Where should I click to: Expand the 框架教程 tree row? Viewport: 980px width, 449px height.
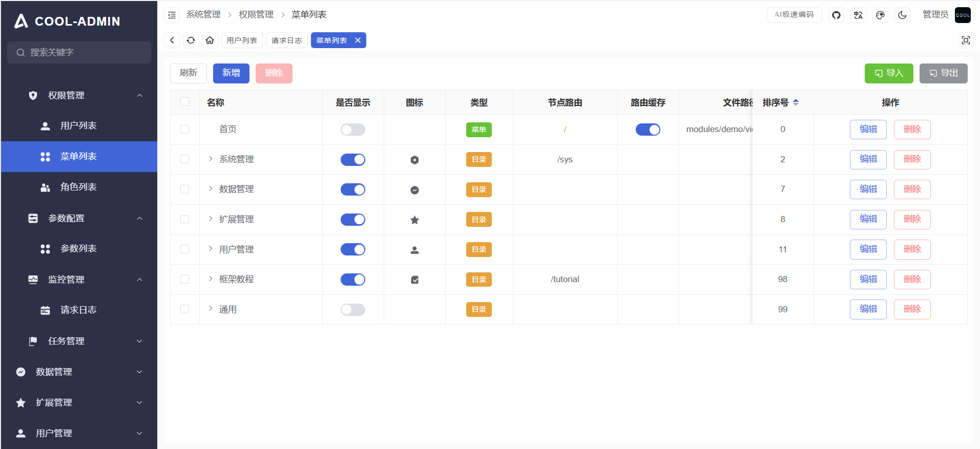[x=211, y=279]
